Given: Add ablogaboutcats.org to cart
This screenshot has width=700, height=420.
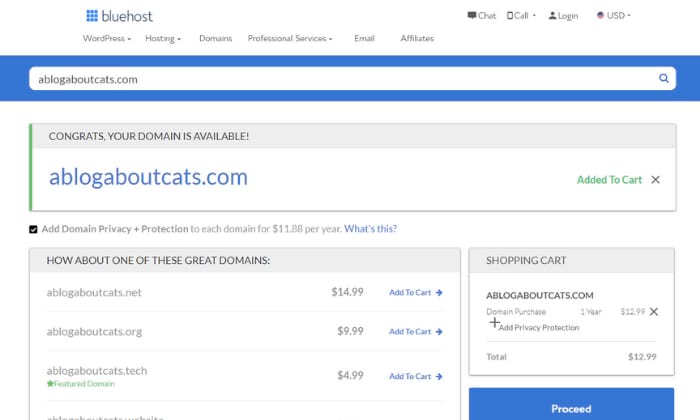Looking at the screenshot, I should point(416,332).
